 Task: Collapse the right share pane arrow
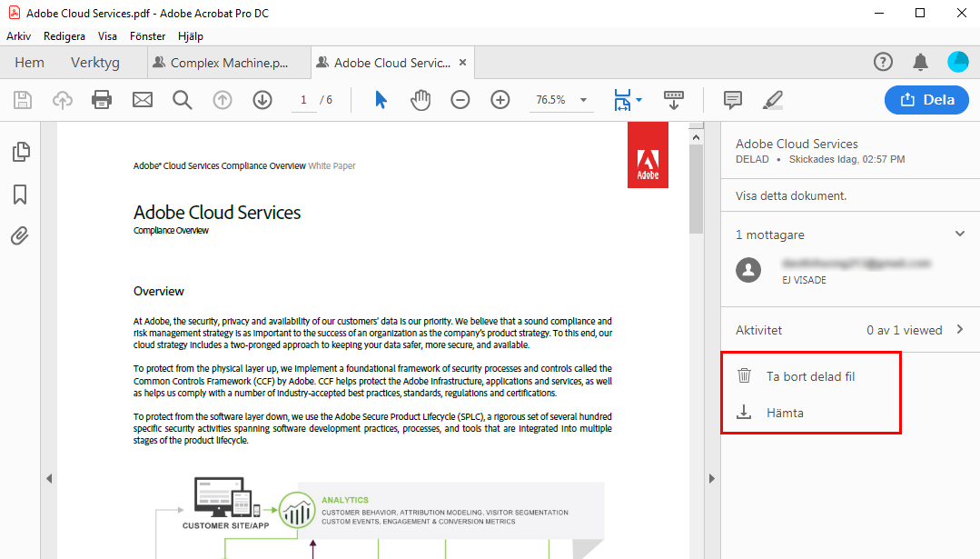tap(711, 479)
